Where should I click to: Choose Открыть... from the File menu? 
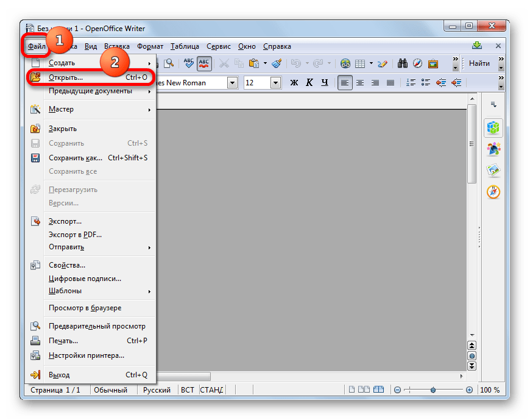point(91,77)
